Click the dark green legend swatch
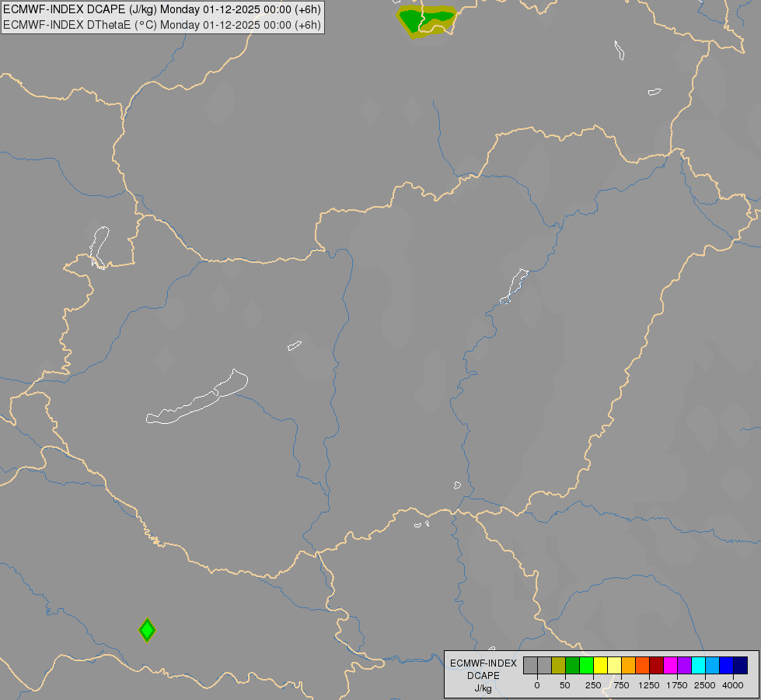The width and height of the screenshot is (761, 700). tap(573, 665)
